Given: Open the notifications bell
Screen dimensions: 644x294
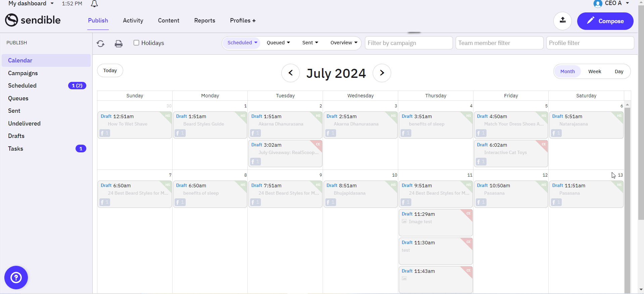Looking at the screenshot, I should point(94,4).
